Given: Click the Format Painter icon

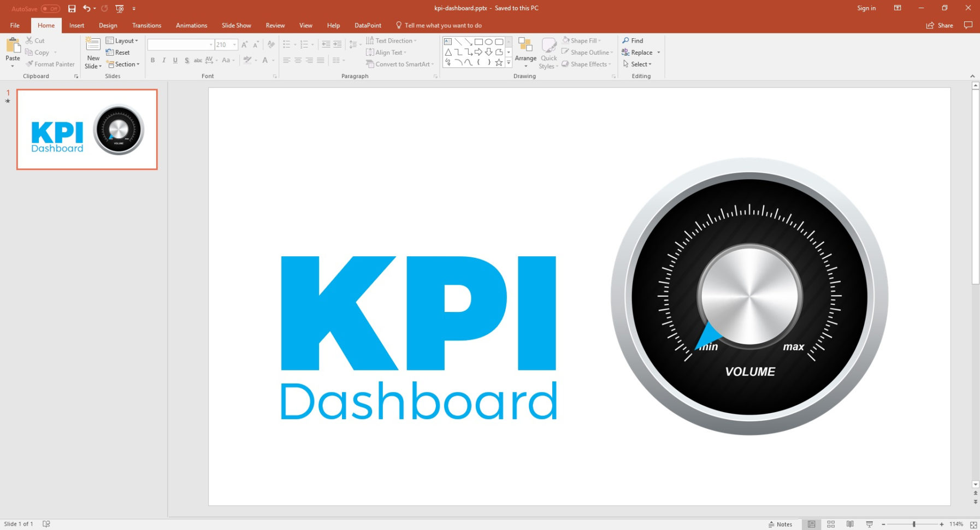Looking at the screenshot, I should tap(30, 64).
